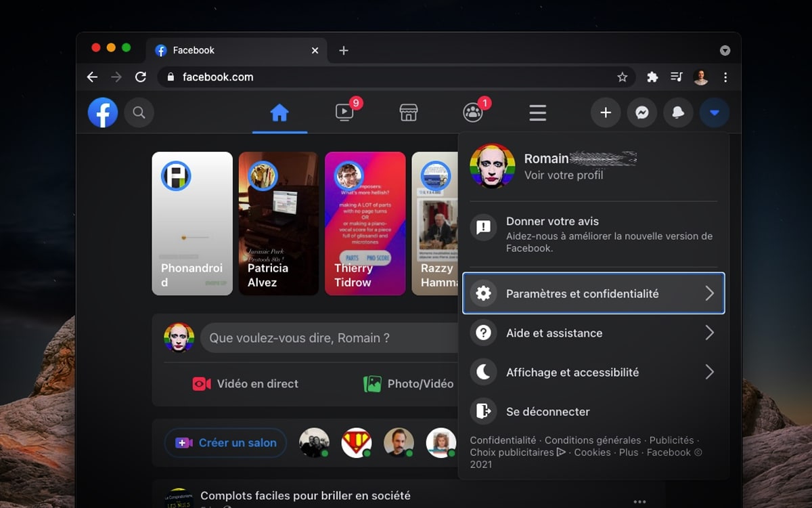Open Chrome three-dot menu
The width and height of the screenshot is (812, 508).
tap(725, 77)
